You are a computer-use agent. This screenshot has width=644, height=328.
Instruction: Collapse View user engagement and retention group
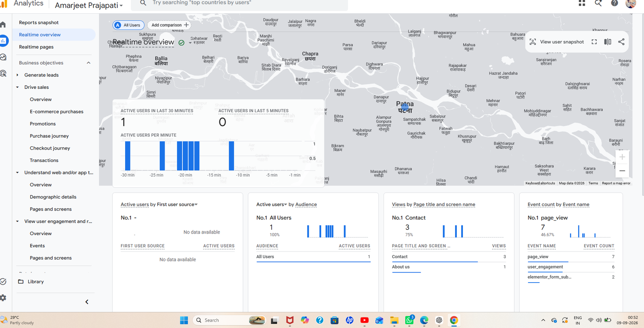click(x=17, y=221)
